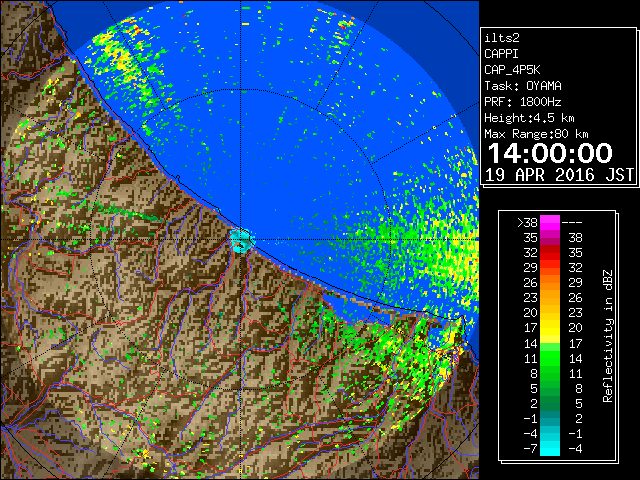Viewport: 640px width, 480px height.
Task: Click the Max Range:80 km line
Action: point(536,134)
